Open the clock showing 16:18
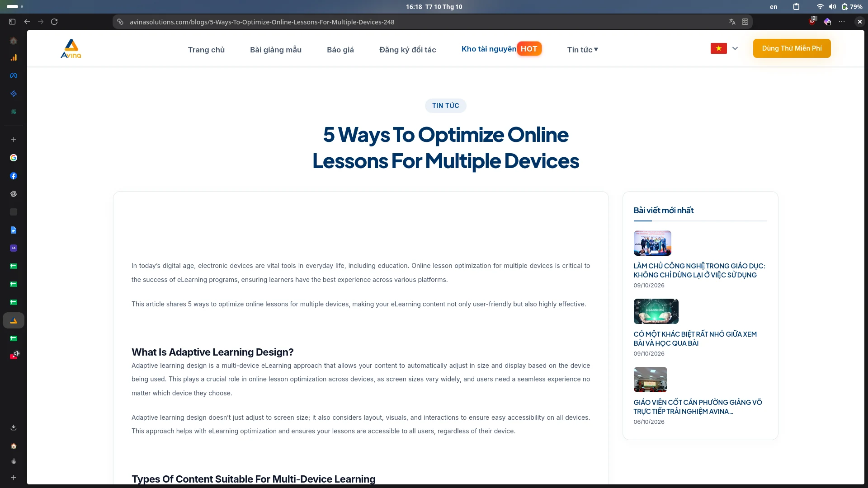Screen dimensions: 868x488 (434, 7)
